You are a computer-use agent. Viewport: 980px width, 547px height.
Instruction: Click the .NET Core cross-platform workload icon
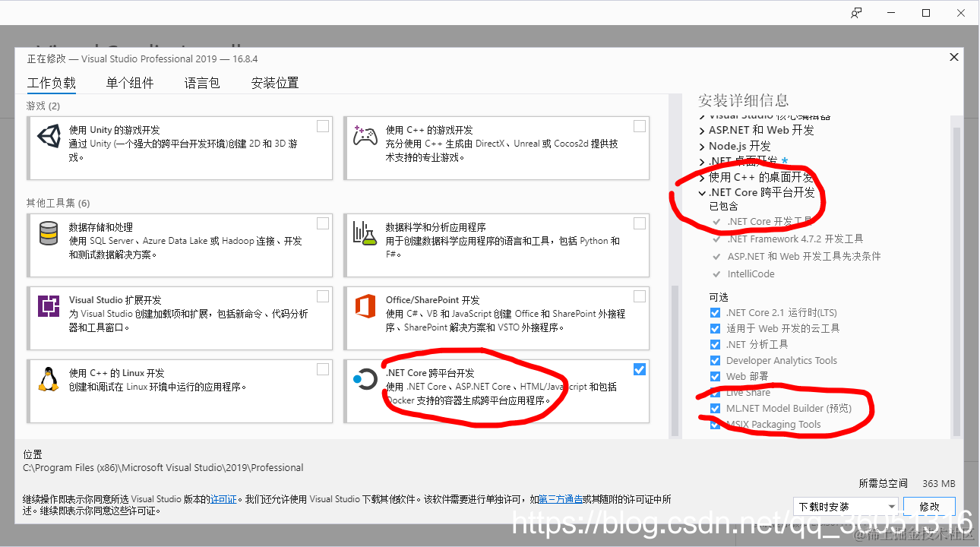click(x=365, y=379)
